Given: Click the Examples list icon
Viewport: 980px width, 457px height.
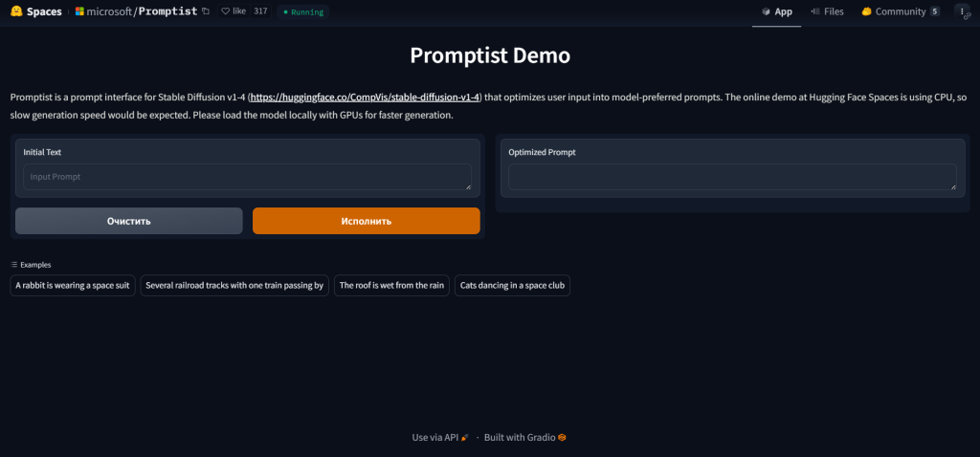Looking at the screenshot, I should click(14, 265).
